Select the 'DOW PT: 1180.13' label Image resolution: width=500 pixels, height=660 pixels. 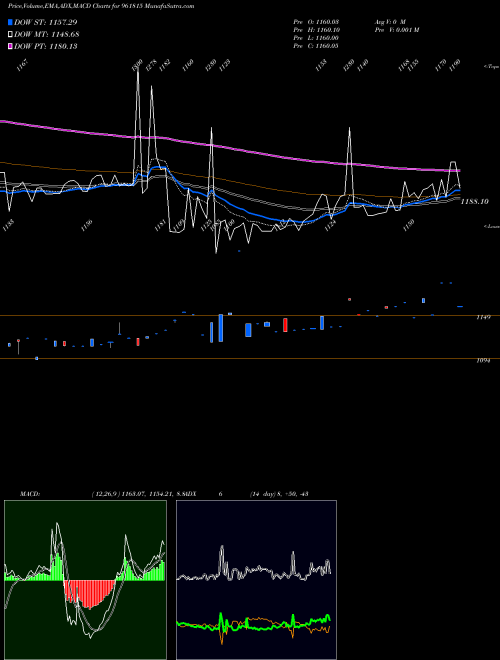(x=46, y=47)
